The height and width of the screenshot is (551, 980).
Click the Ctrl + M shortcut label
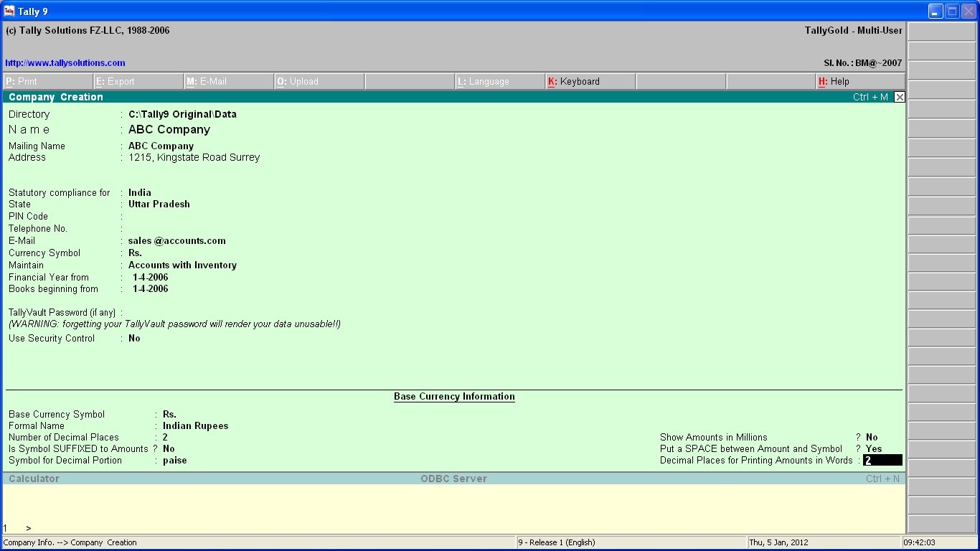coord(870,97)
